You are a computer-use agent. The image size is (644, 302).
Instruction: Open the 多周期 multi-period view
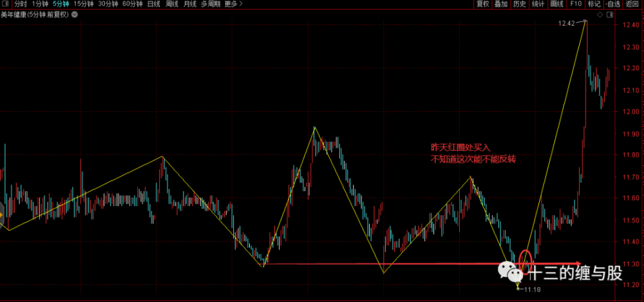point(210,4)
